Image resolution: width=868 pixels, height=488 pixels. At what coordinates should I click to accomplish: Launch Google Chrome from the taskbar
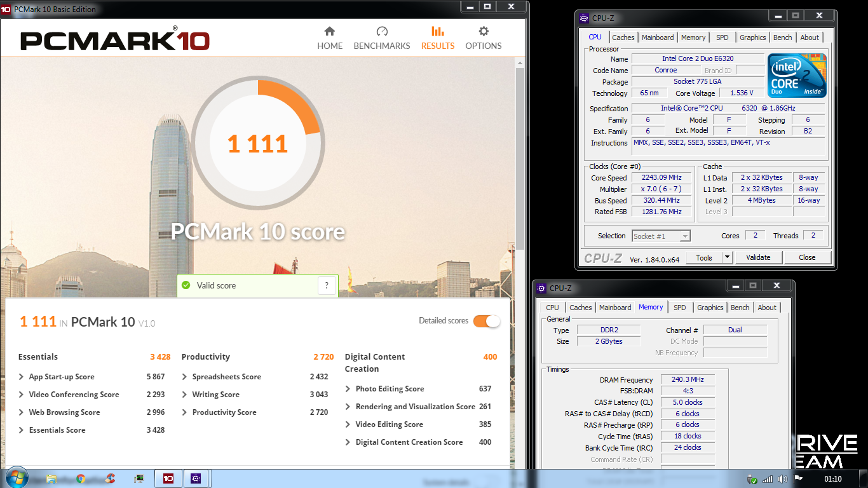coord(81,478)
